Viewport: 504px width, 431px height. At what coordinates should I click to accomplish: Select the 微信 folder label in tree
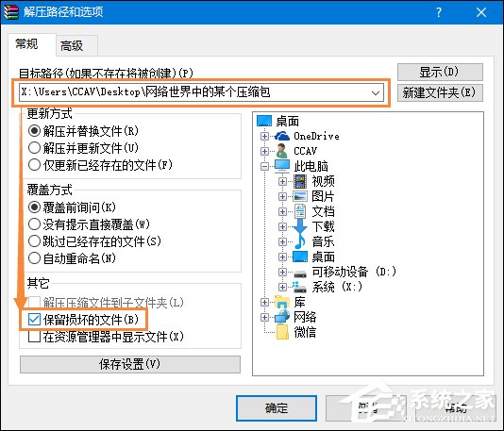click(305, 332)
